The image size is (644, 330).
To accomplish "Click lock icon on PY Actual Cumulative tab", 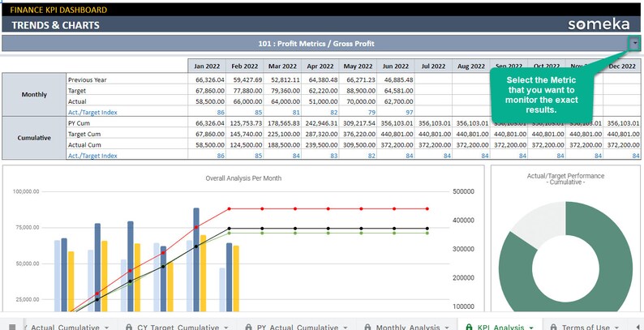I will click(x=248, y=327).
